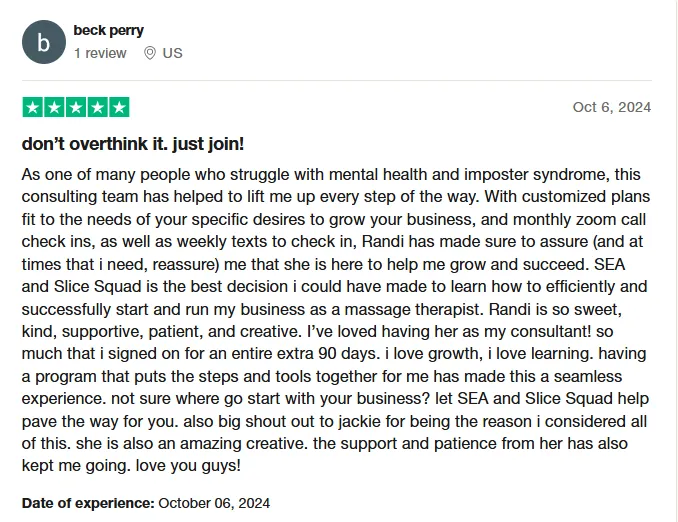Click the 'October 06, 2024' experience date
This screenshot has height=522, width=678.
[214, 503]
